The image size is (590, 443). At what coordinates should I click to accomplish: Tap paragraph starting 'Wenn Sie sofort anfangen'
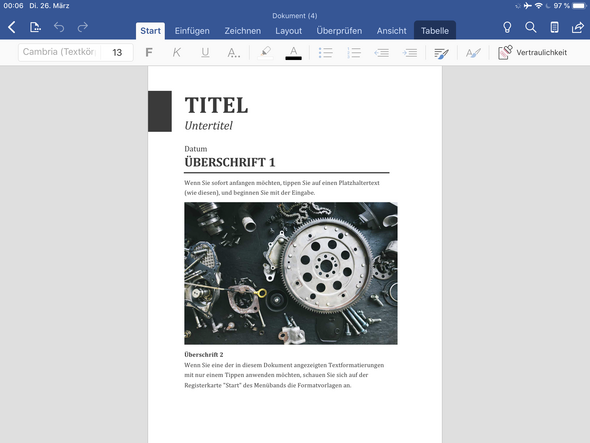[282, 187]
